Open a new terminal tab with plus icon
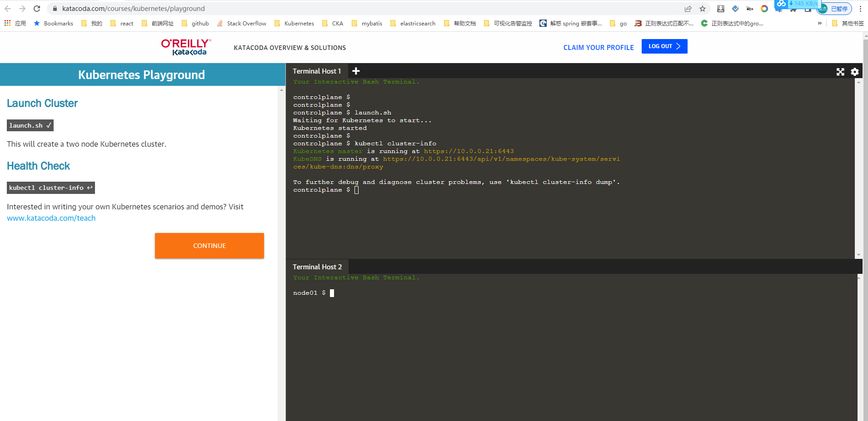The height and width of the screenshot is (421, 868). [356, 71]
